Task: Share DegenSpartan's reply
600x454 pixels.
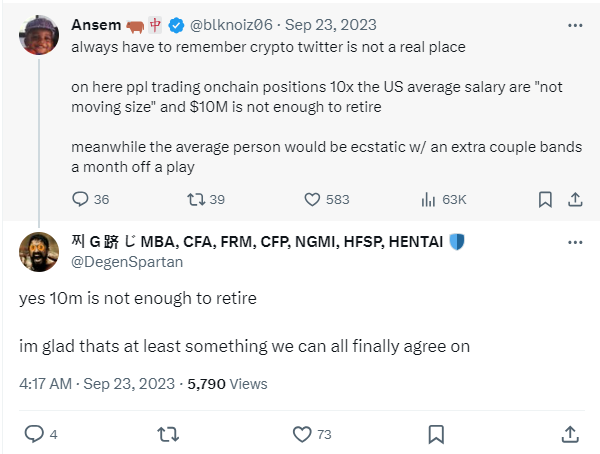Action: click(569, 434)
